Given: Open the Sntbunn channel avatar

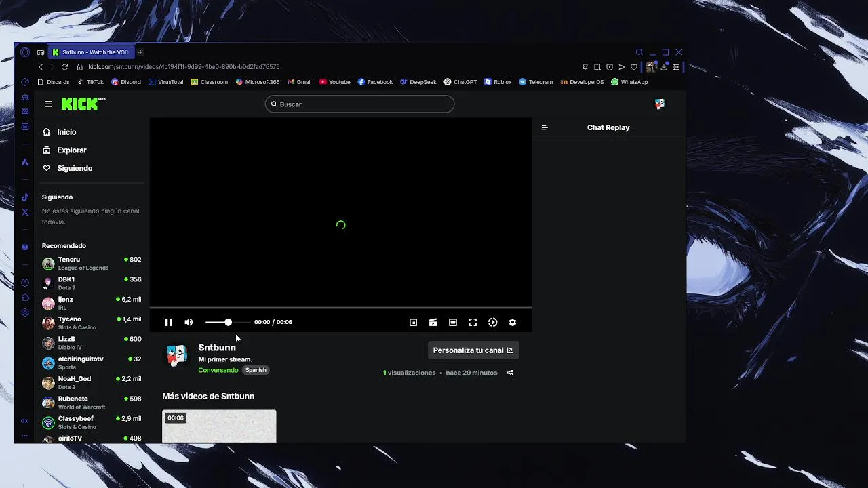Looking at the screenshot, I should click(x=176, y=354).
